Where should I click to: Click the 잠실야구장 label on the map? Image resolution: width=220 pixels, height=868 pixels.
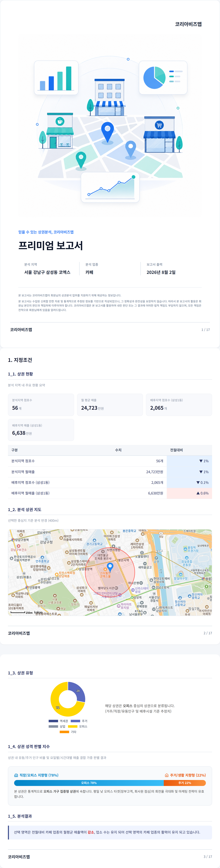181,578
